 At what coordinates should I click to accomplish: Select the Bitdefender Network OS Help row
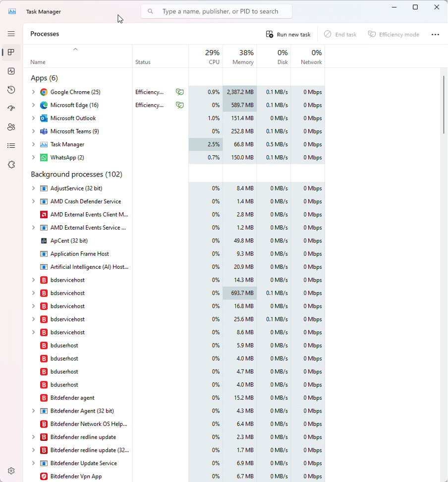pyautogui.click(x=174, y=424)
